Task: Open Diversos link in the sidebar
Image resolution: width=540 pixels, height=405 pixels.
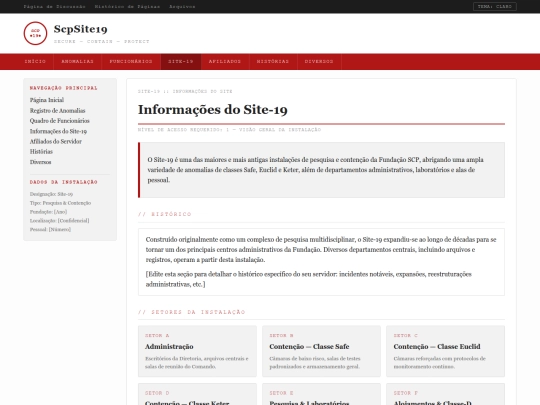Action: pyautogui.click(x=41, y=162)
